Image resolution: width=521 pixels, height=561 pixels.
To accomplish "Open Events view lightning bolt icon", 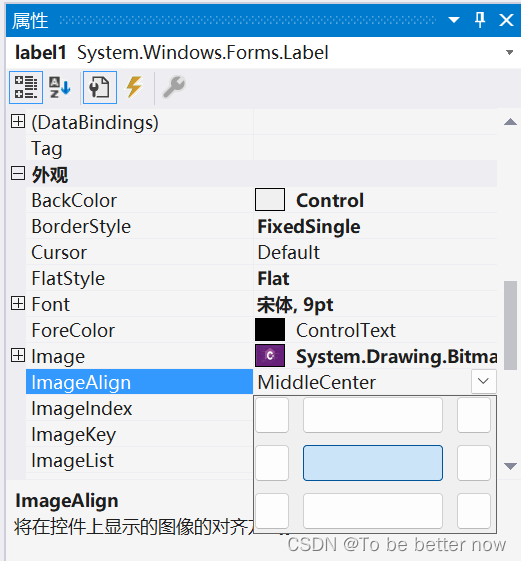I will [x=135, y=87].
